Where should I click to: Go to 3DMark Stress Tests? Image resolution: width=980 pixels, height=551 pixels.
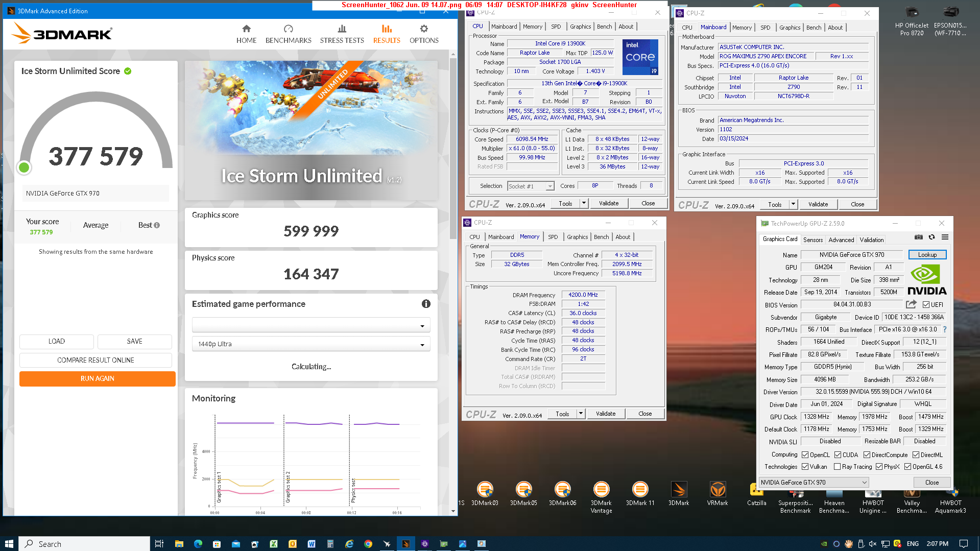tap(342, 34)
